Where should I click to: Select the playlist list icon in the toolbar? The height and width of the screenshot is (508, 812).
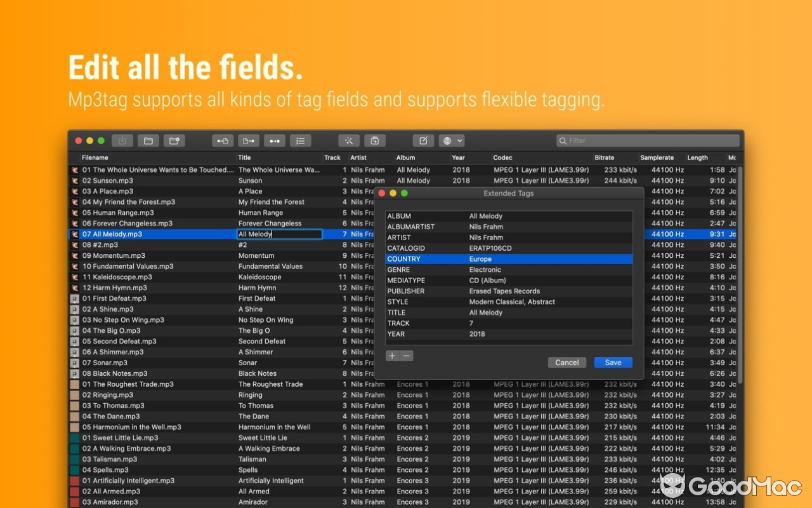point(300,140)
